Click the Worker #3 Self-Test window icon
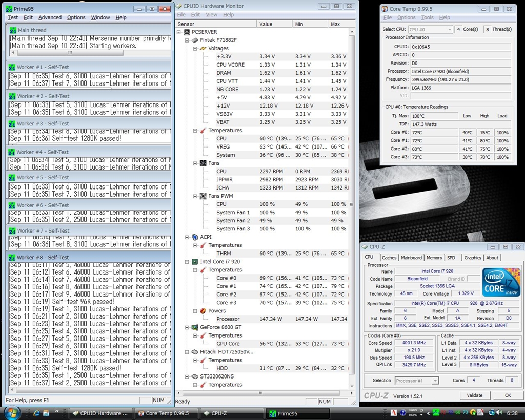 pos(12,124)
